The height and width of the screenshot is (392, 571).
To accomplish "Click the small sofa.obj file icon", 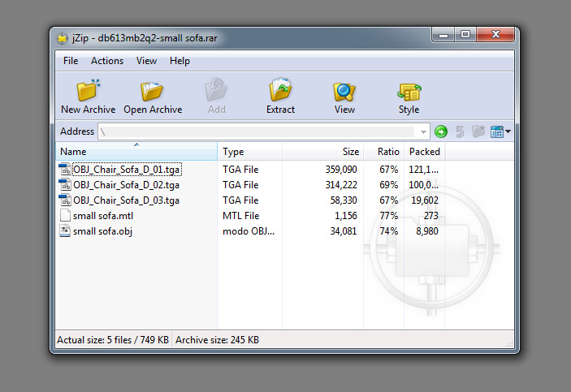I will click(65, 230).
